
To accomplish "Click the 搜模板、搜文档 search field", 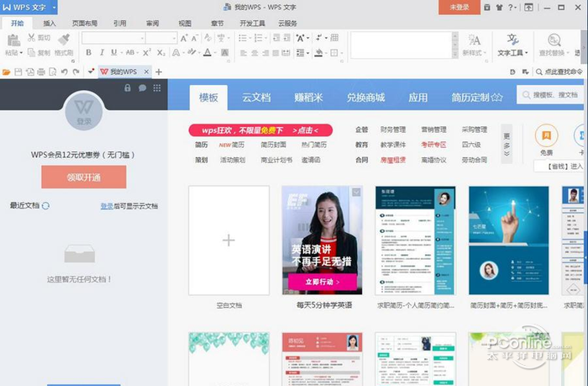I will pos(550,95).
